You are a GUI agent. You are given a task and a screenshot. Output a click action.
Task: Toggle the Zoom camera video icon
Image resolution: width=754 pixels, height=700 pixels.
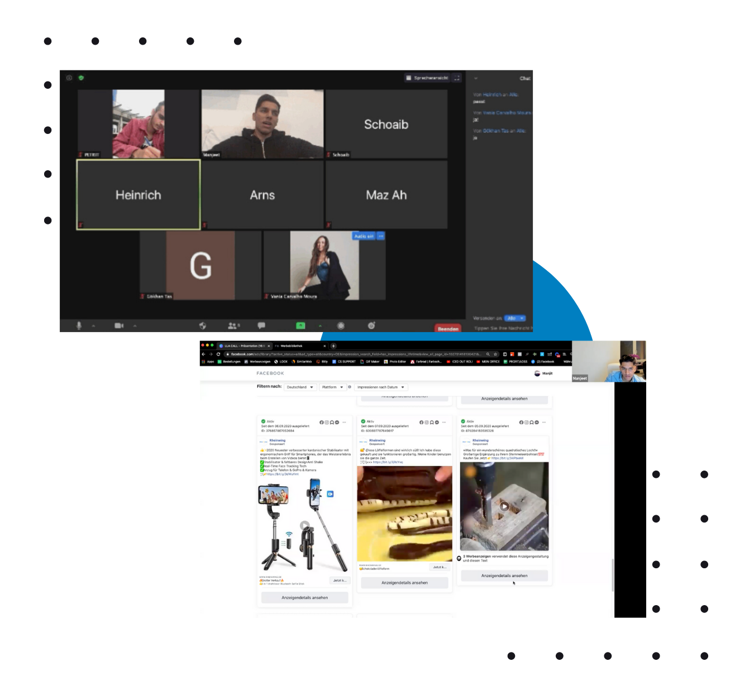pos(119,325)
